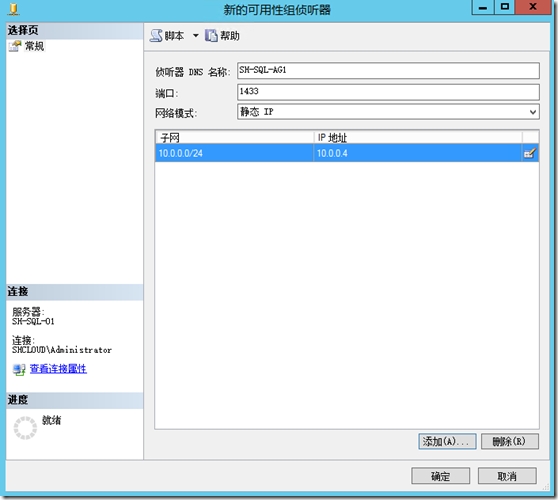
Task: Maximize the 新的可用性组侦听器 window
Action: tap(505, 7)
